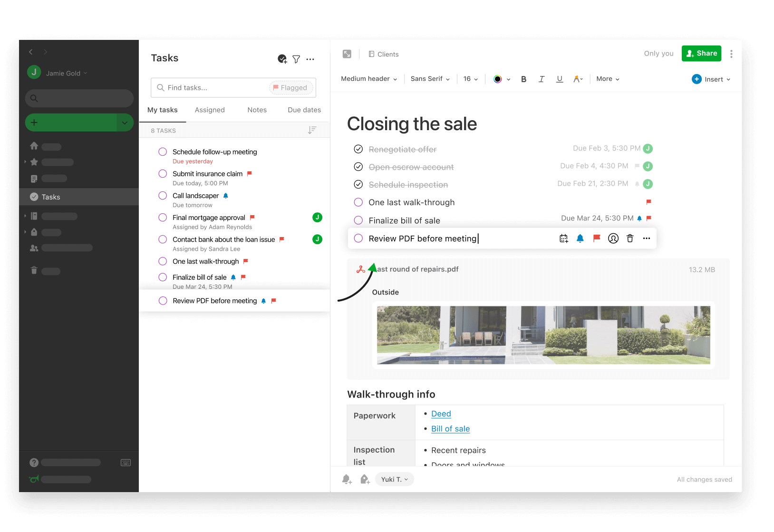Open the Clients notebook breadcrumb
The image size is (774, 532).
384,54
